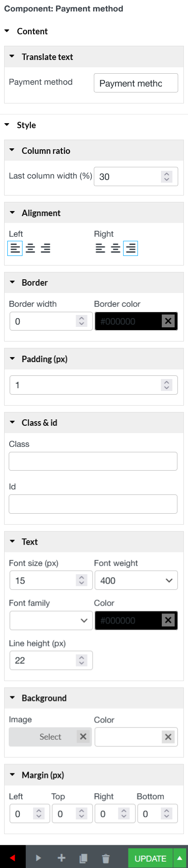
Task: Open the Font weight dropdown
Action: pos(136,580)
